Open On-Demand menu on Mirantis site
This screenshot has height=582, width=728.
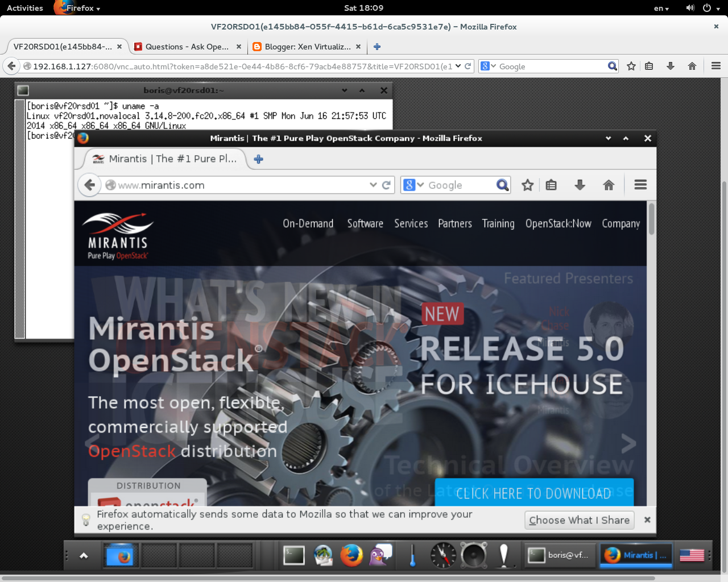(308, 223)
